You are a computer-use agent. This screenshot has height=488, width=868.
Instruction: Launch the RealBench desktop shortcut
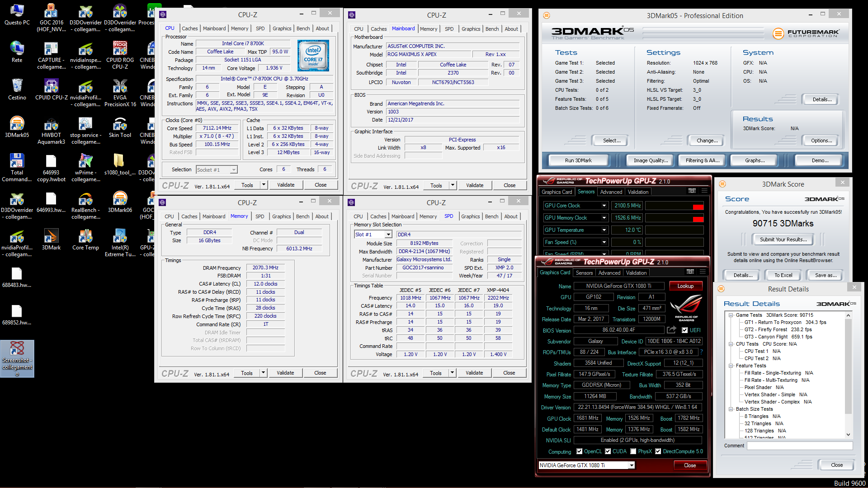pos(85,205)
